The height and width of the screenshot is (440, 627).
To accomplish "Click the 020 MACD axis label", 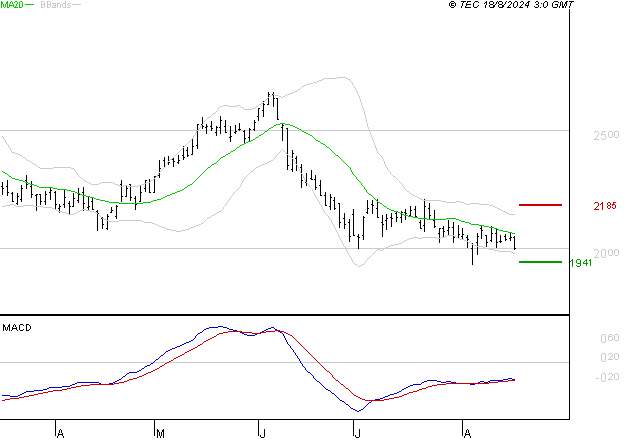I will tap(610, 357).
